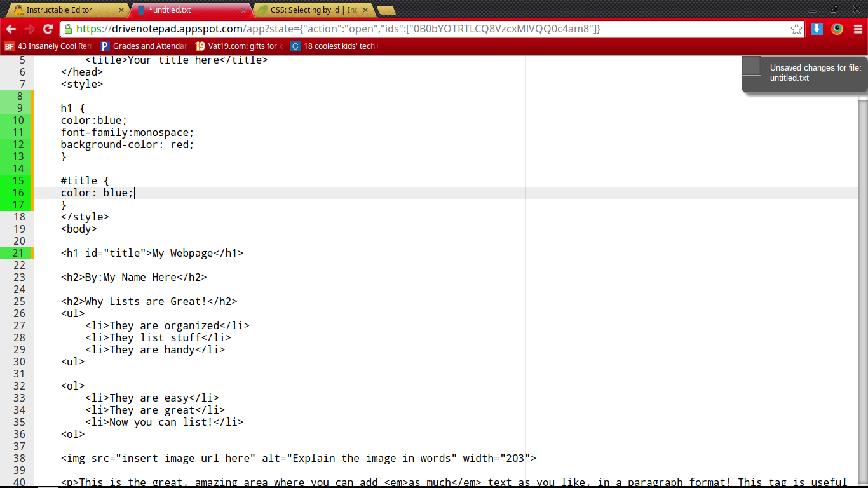Bookmark this page with the star icon

pos(796,29)
